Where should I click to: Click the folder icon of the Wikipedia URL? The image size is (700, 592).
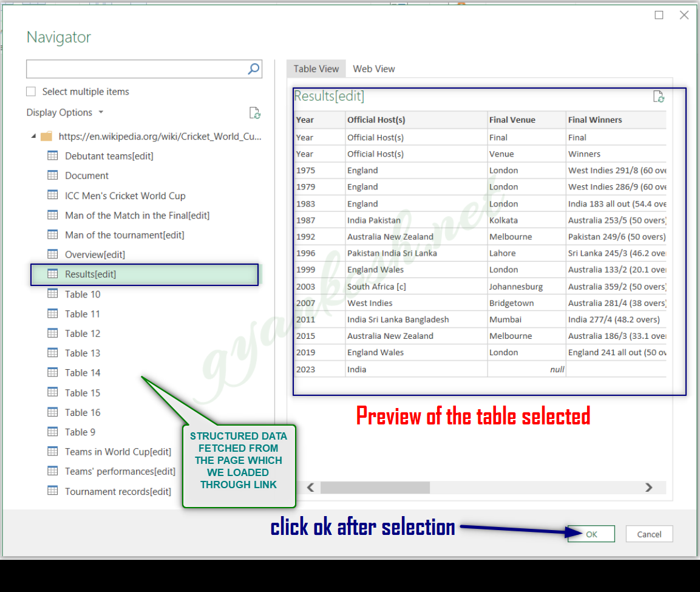(46, 136)
